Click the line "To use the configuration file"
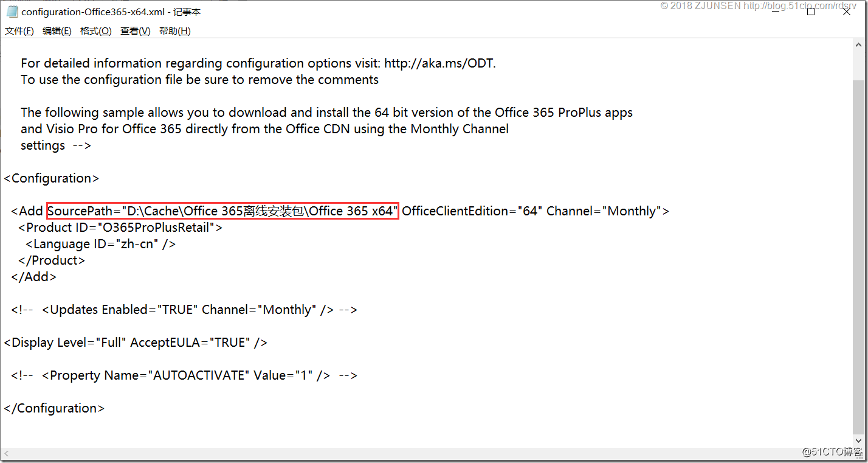This screenshot has height=463, width=868. [200, 79]
